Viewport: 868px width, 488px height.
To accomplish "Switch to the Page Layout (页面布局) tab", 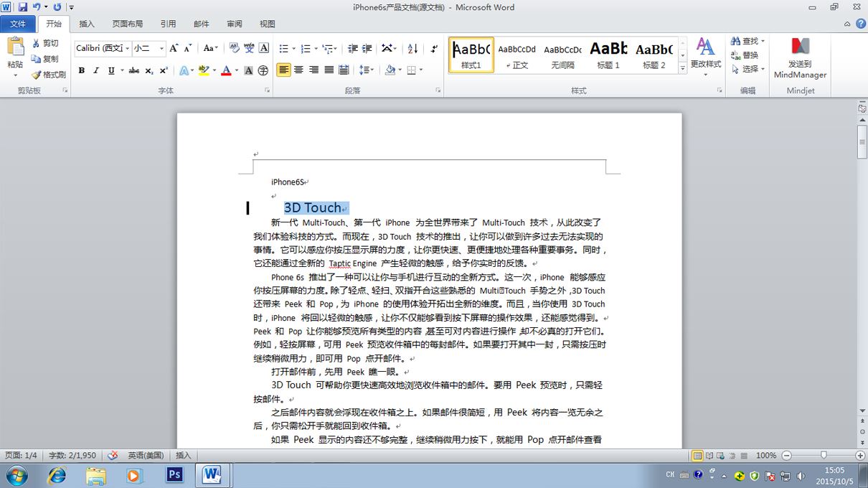I will (128, 24).
